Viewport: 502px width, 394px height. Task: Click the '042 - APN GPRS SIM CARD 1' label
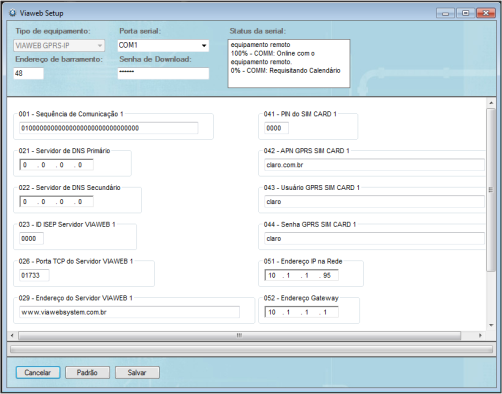(x=307, y=151)
